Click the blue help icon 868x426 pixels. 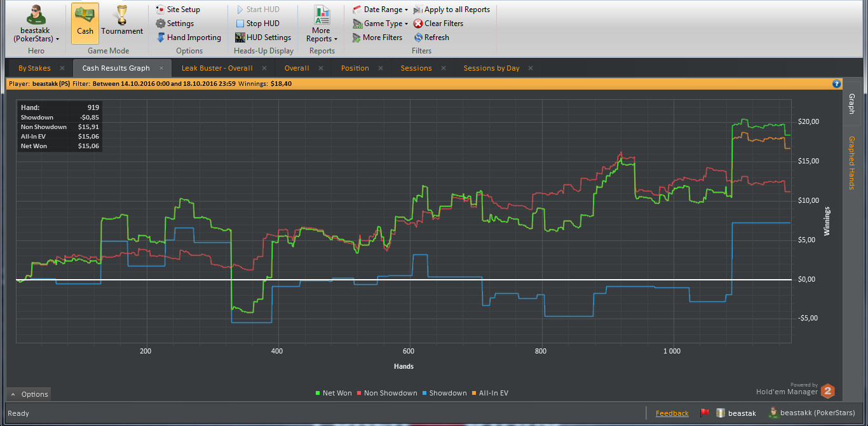point(837,83)
